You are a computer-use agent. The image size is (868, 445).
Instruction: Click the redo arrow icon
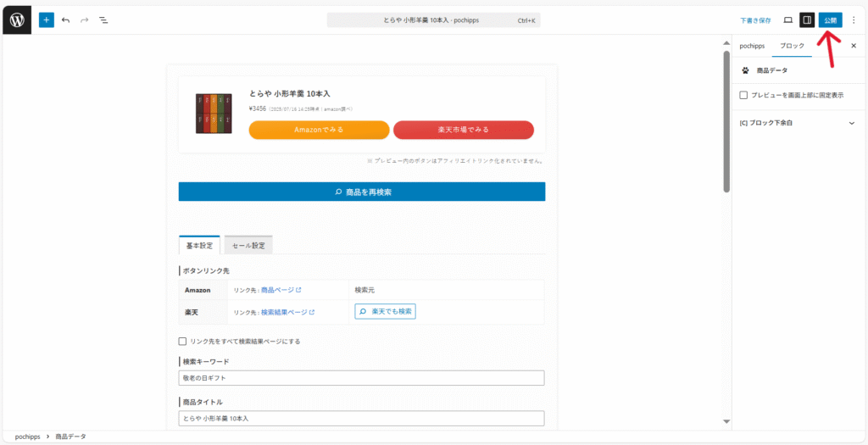point(84,20)
